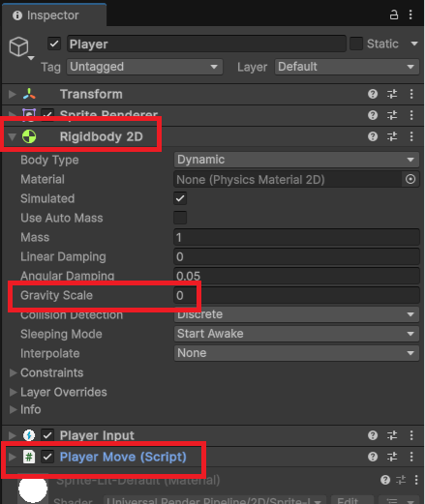Click the Player Move (Script) title
Viewport: 425px width, 504px height.
(123, 457)
